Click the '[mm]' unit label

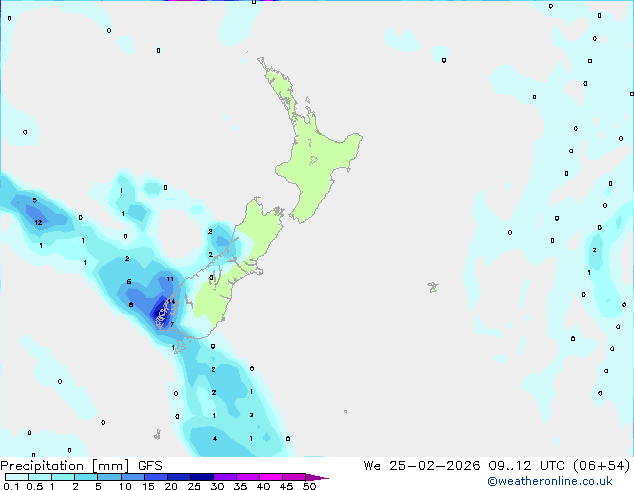(x=110, y=466)
